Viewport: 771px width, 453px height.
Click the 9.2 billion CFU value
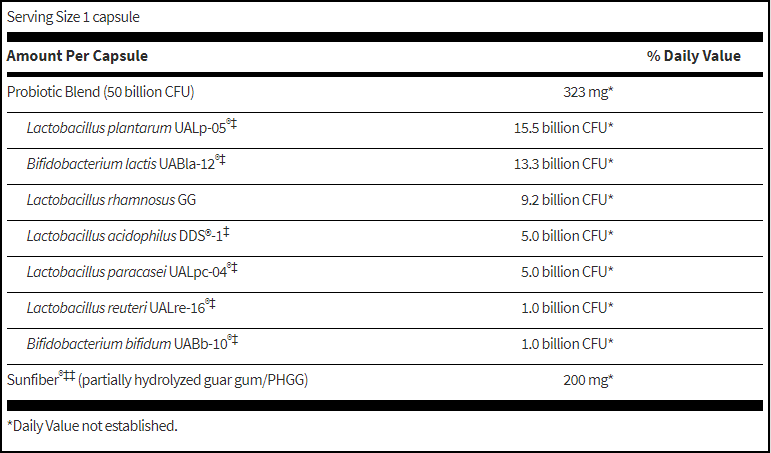[566, 199]
